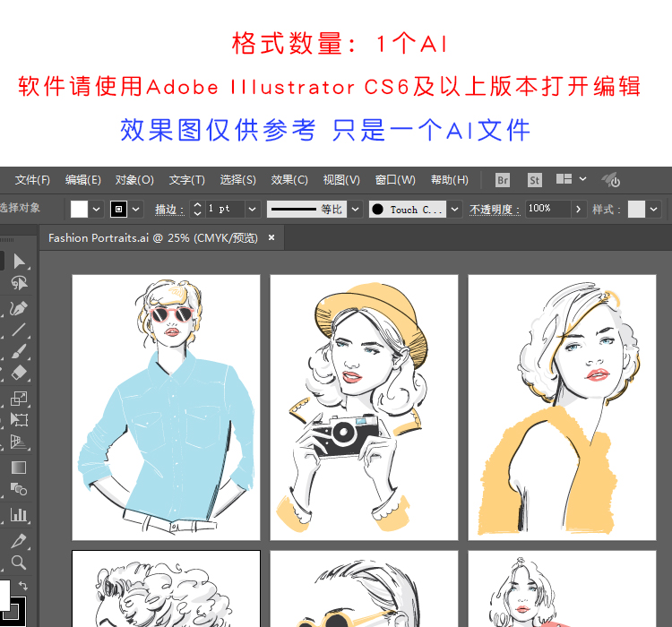The width and height of the screenshot is (672, 627).
Task: Select the Column Graph tool
Action: click(x=19, y=514)
